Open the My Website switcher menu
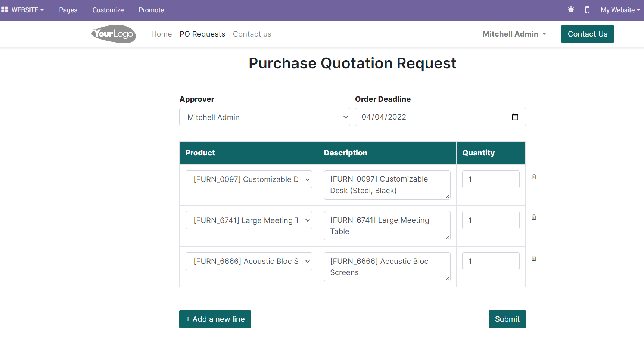This screenshot has height=349, width=644. pos(620,10)
